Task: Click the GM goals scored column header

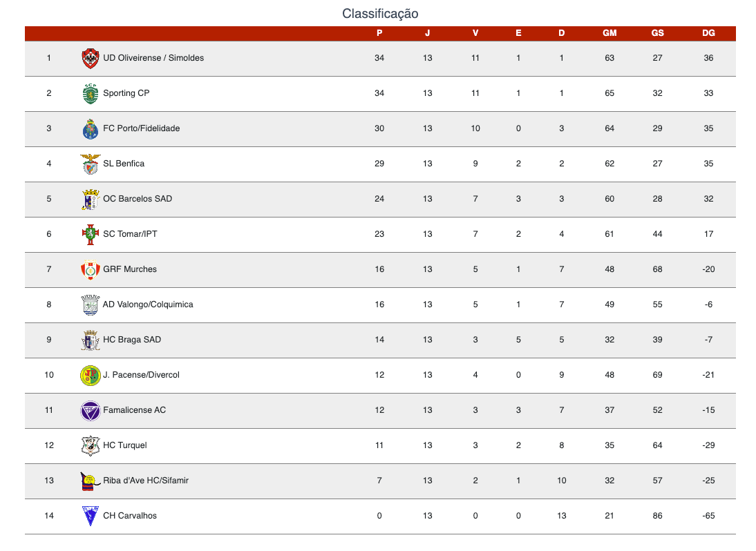Action: [609, 32]
